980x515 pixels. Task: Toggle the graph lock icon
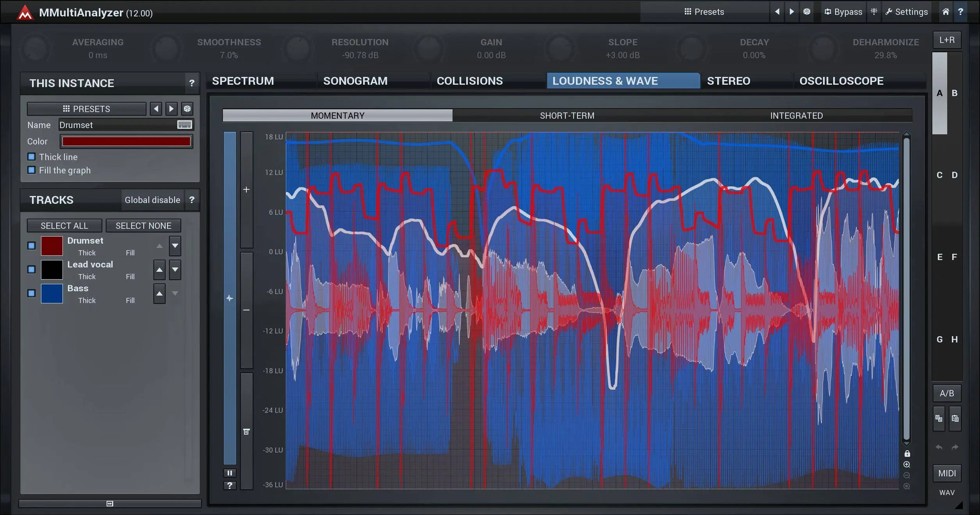click(907, 454)
